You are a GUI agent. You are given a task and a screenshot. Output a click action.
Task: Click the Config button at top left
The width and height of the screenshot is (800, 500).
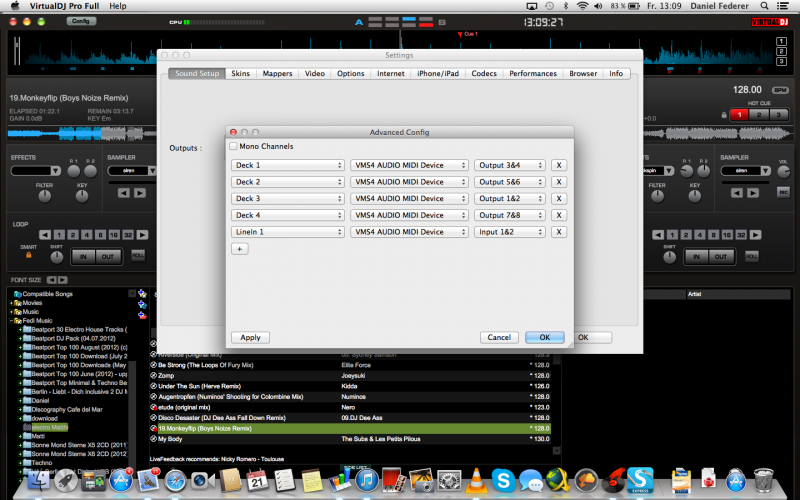[81, 21]
